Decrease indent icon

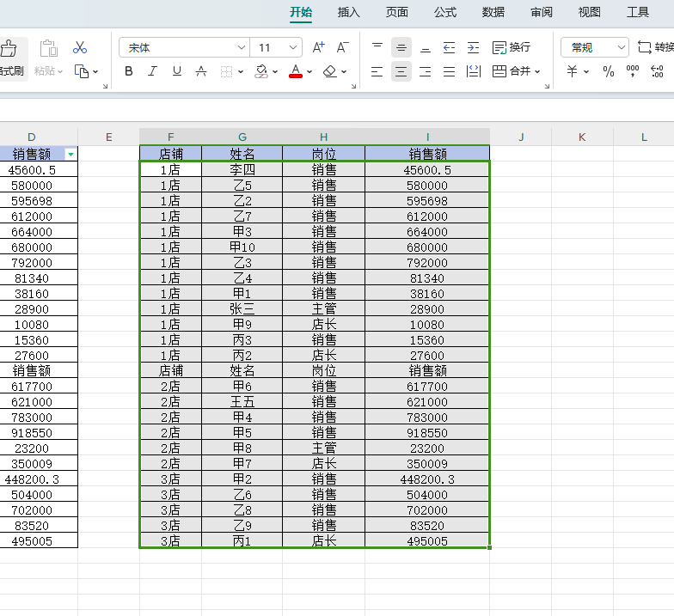tap(449, 47)
